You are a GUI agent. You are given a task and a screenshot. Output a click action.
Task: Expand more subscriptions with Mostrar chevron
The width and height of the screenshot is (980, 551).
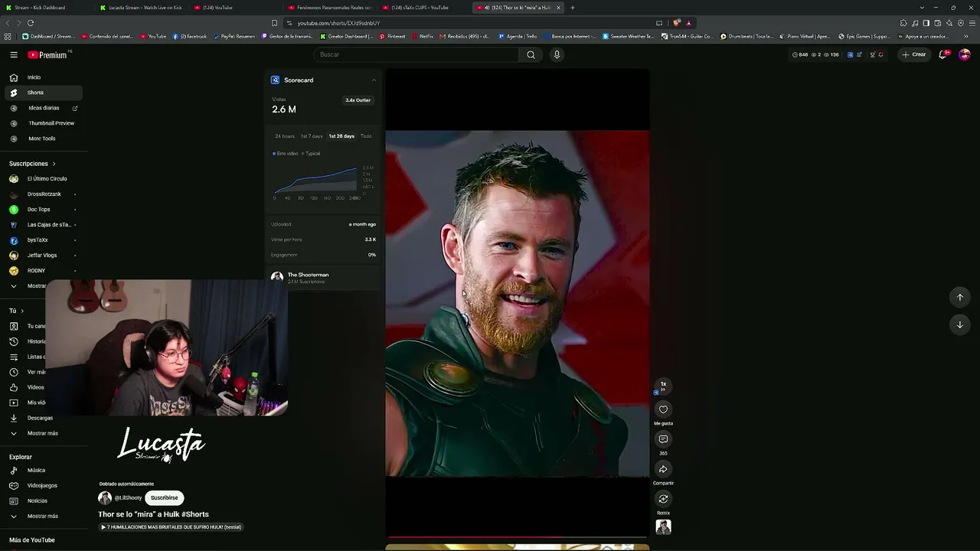pos(14,286)
